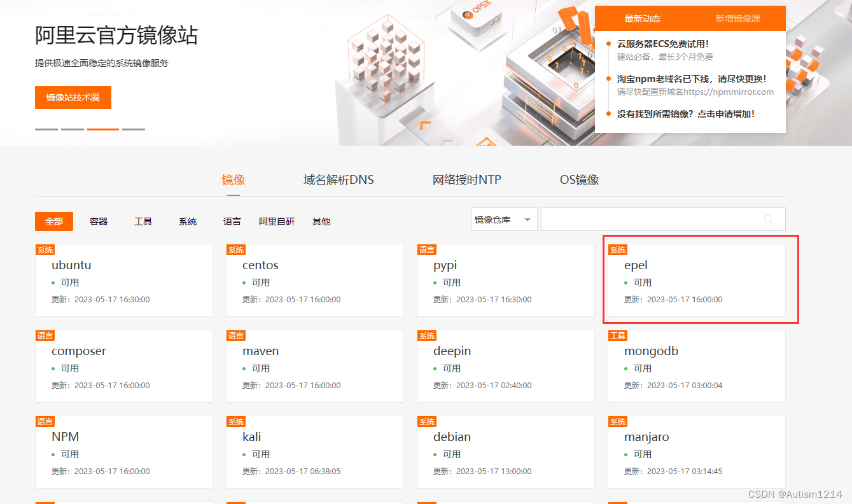
Task: Filter mirrors by 其他
Action: tap(321, 221)
